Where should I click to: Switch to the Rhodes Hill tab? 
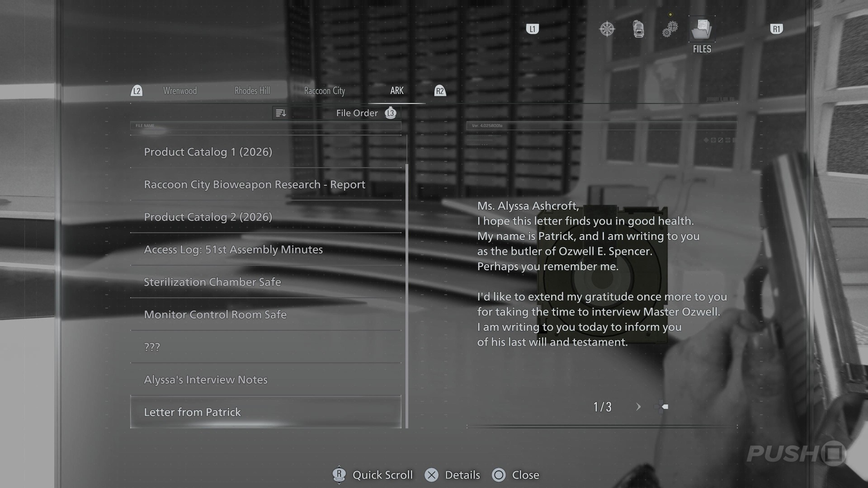coord(252,91)
